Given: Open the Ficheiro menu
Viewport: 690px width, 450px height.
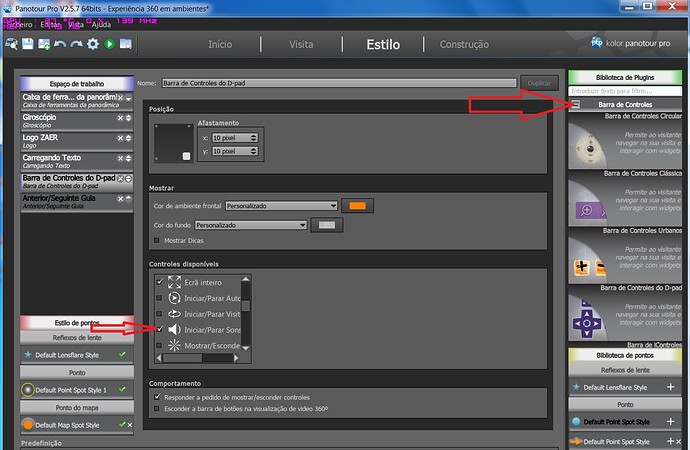Looking at the screenshot, I should 20,25.
